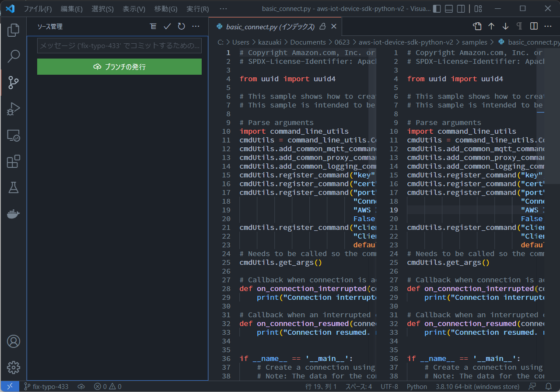560x392 pixels.
Task: Open the Explorer view in activity bar
Action: tap(14, 30)
